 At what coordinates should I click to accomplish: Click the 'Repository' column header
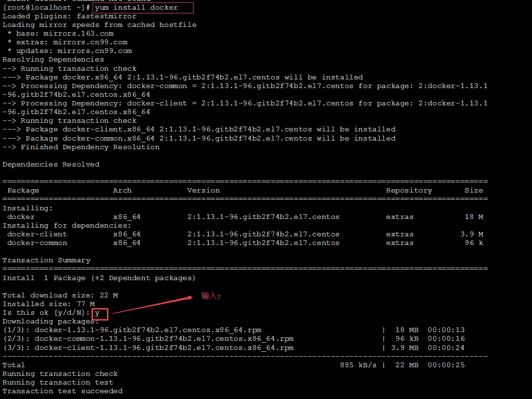[409, 190]
